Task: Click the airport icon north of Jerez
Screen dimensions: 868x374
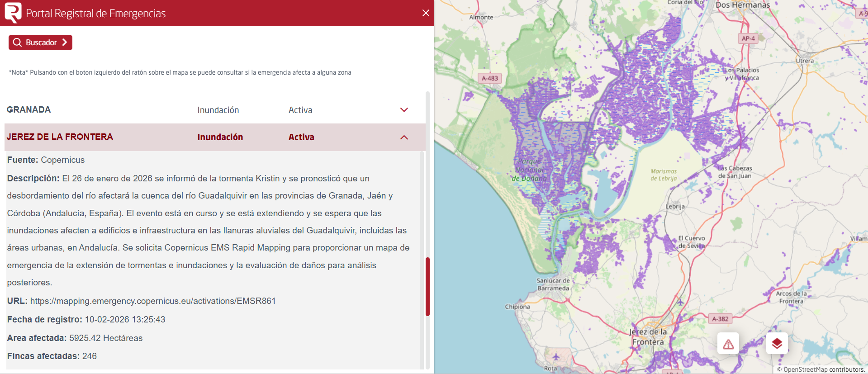Action: pyautogui.click(x=680, y=302)
